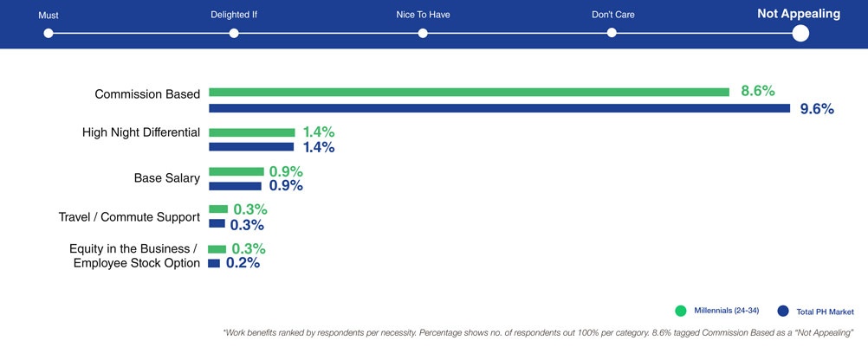
Task: Click the green Millennials legend circle
Action: 681,311
